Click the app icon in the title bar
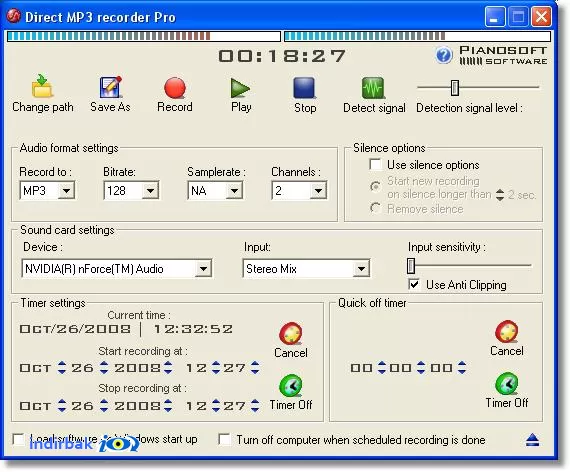Viewport: 570px width, 472px height. [14, 16]
